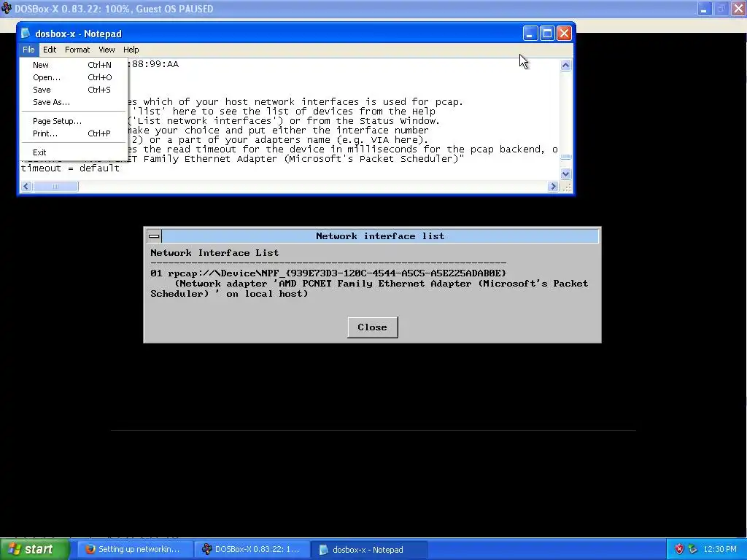Open the Format menu in Notepad
This screenshot has width=747, height=560.
(77, 50)
